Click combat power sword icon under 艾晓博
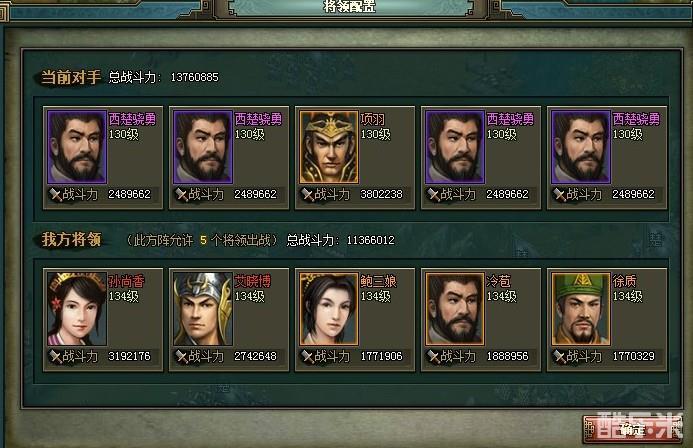 pos(181,357)
